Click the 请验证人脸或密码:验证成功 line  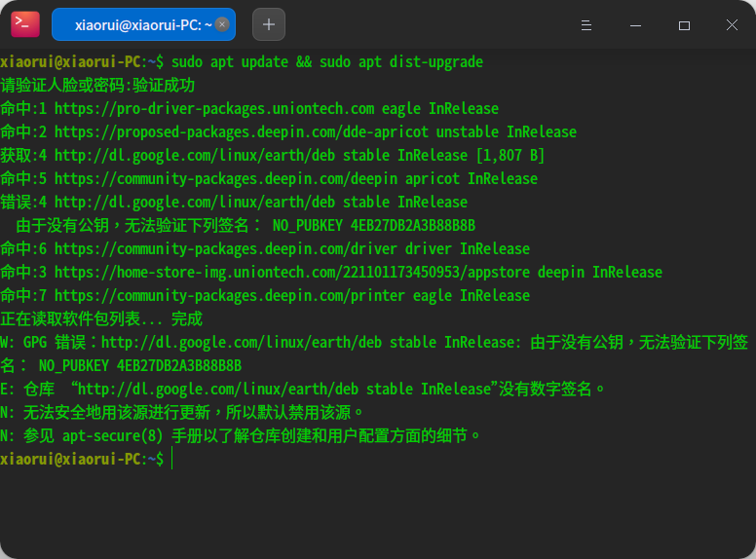(x=97, y=86)
